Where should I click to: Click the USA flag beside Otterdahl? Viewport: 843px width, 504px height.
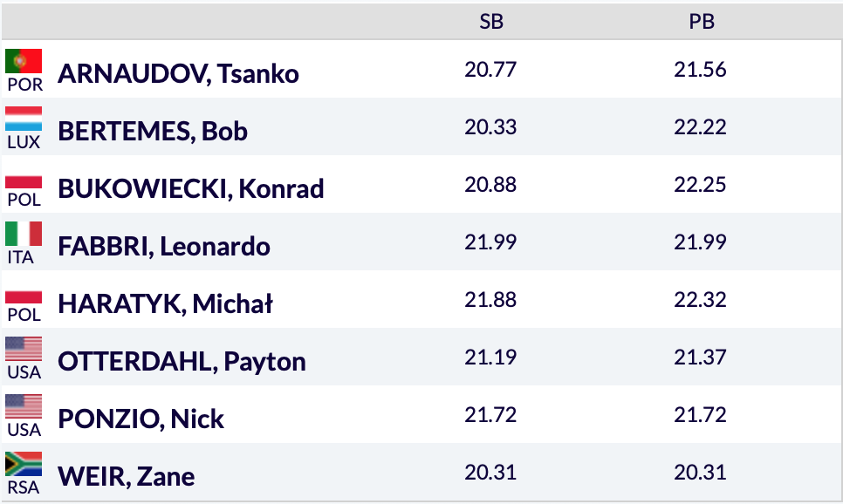[24, 349]
